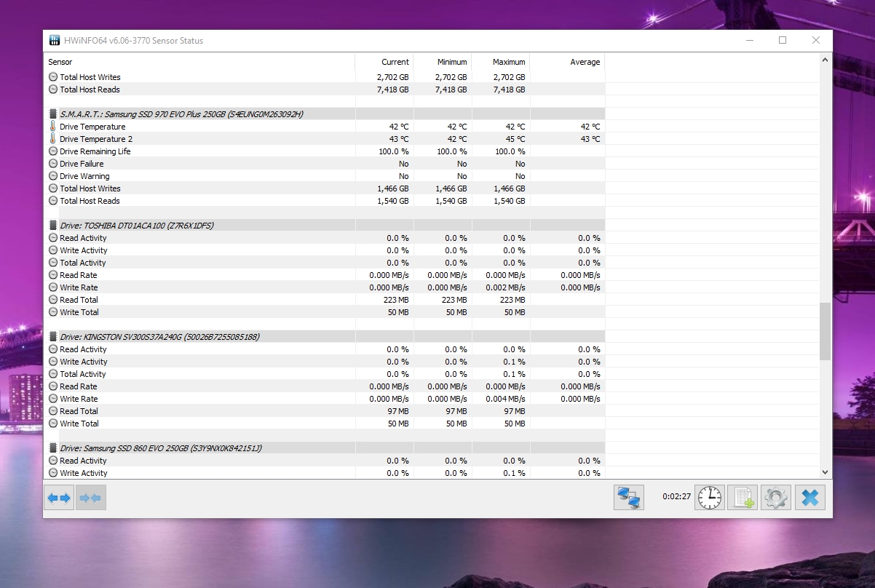The image size is (875, 588).
Task: Click the 0:02:27 elapsed time readout
Action: pyautogui.click(x=676, y=497)
